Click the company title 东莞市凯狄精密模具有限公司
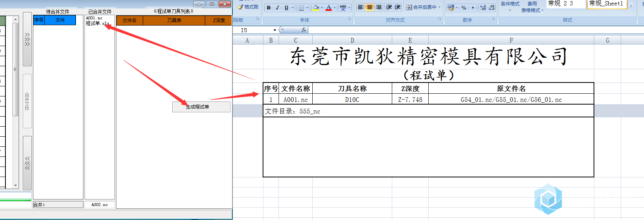644x220 pixels. click(429, 57)
